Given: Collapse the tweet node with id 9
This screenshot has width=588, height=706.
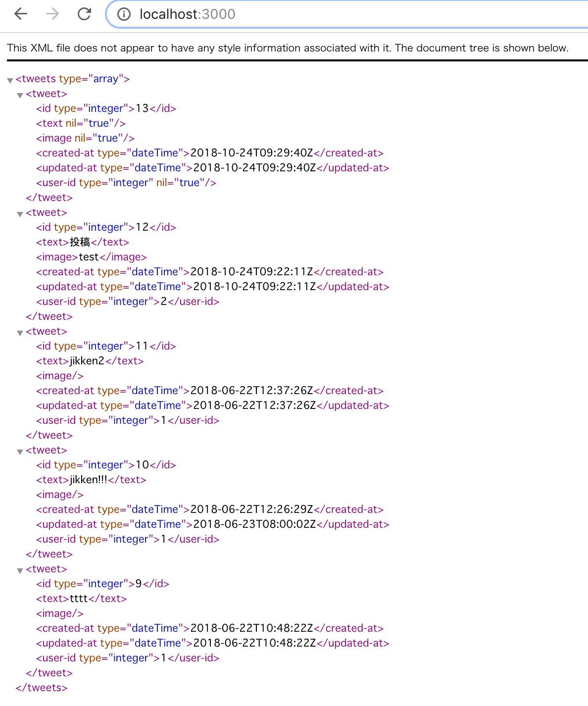Looking at the screenshot, I should coord(20,570).
